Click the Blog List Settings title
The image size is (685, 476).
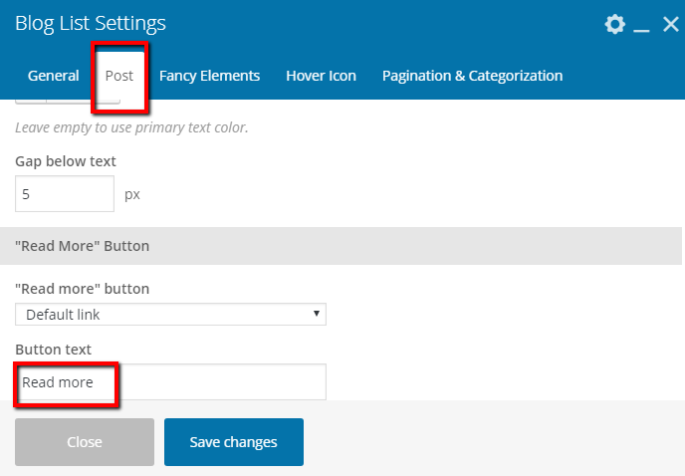tap(90, 23)
